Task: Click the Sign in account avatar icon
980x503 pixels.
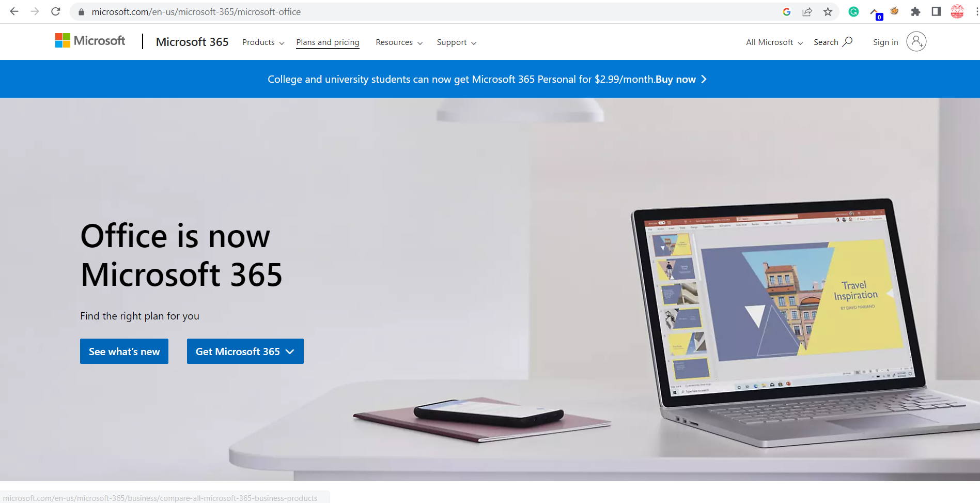Action: [916, 41]
